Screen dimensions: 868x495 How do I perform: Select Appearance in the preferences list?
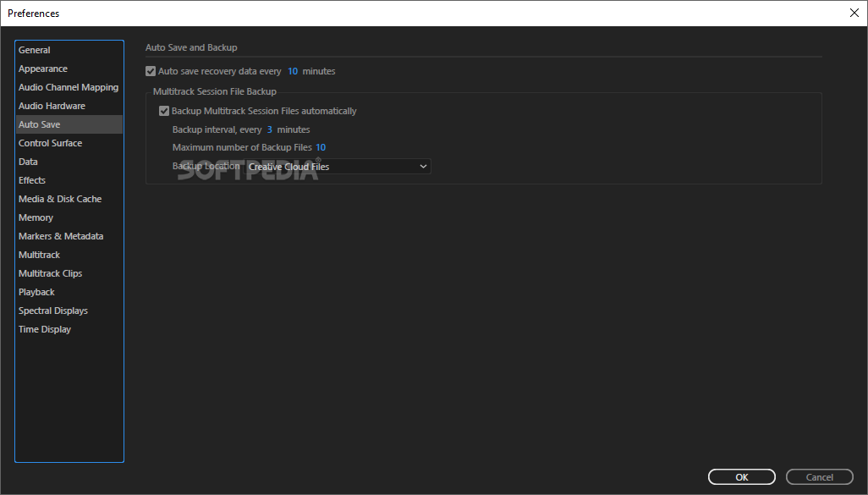[69, 69]
